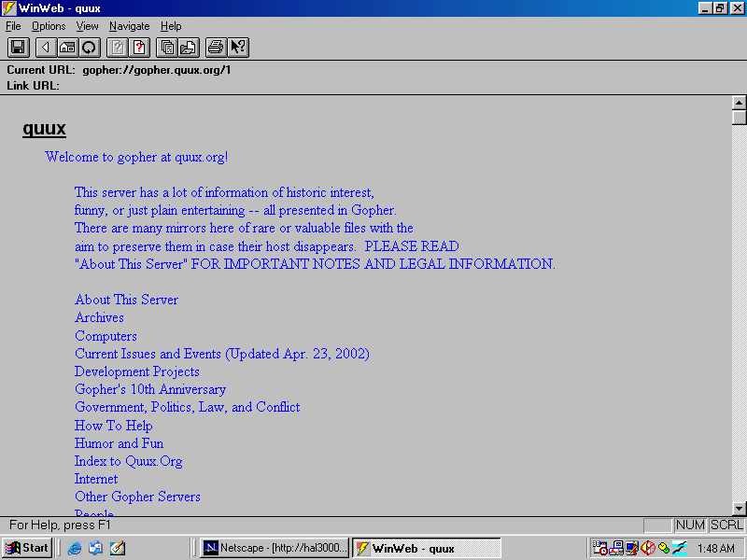The height and width of the screenshot is (560, 747).
Task: Activate the context help pointer icon
Action: click(238, 48)
